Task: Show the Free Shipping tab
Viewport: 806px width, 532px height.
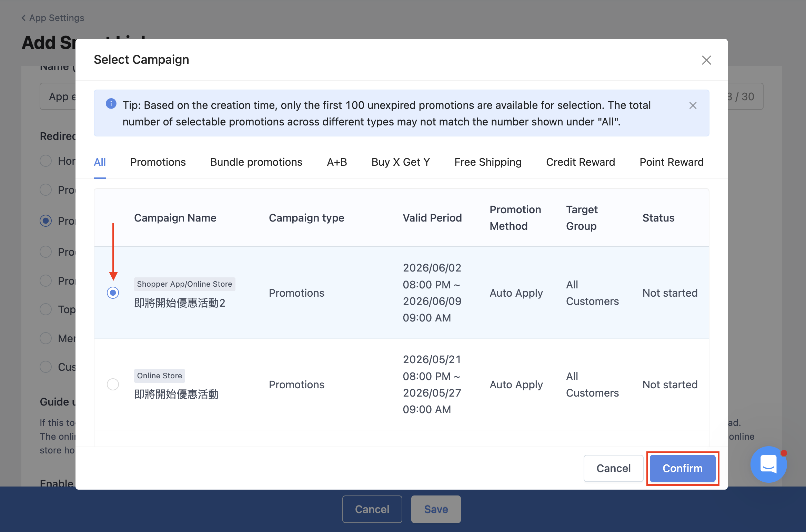Action: click(488, 162)
